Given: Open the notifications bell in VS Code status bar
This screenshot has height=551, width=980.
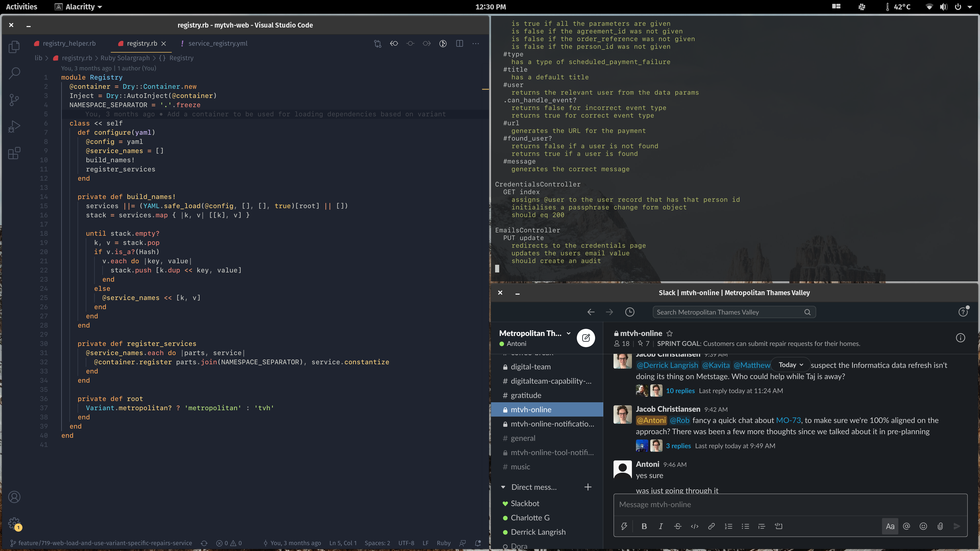Looking at the screenshot, I should pos(478,543).
